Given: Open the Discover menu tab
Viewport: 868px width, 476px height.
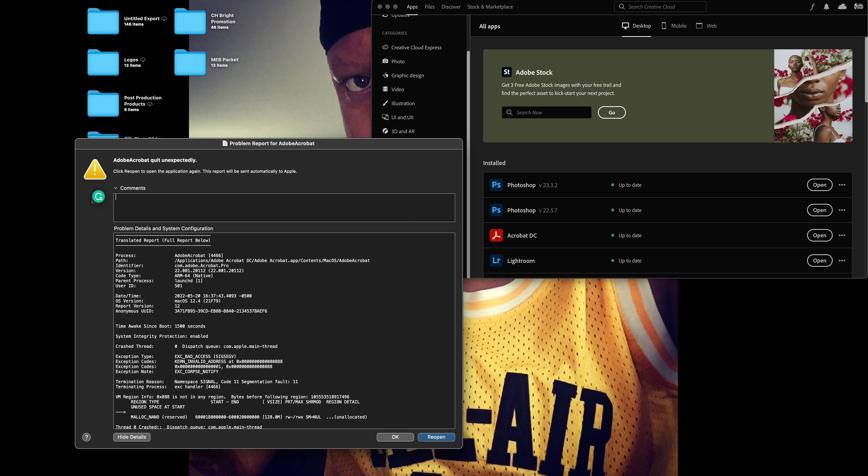Looking at the screenshot, I should [x=451, y=7].
